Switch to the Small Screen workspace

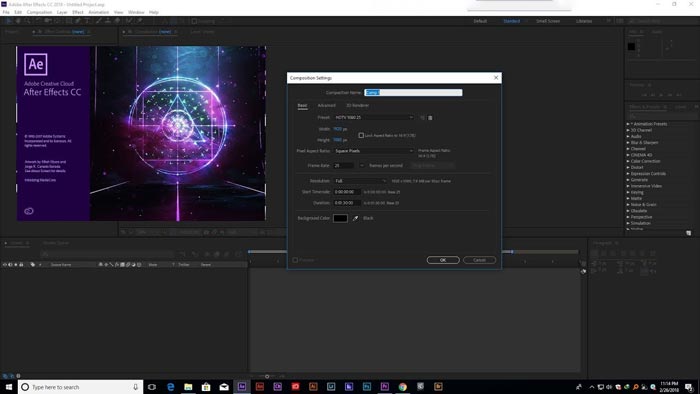click(x=548, y=21)
